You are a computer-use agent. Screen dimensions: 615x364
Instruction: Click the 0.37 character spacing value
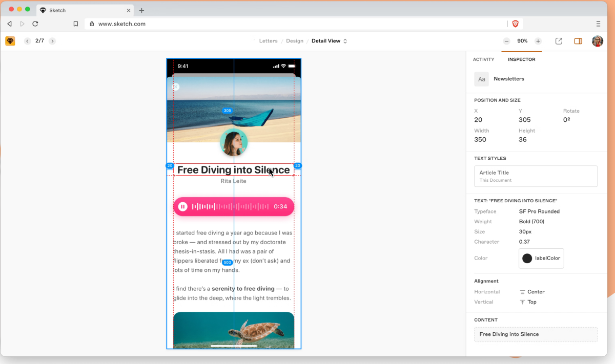point(524,242)
